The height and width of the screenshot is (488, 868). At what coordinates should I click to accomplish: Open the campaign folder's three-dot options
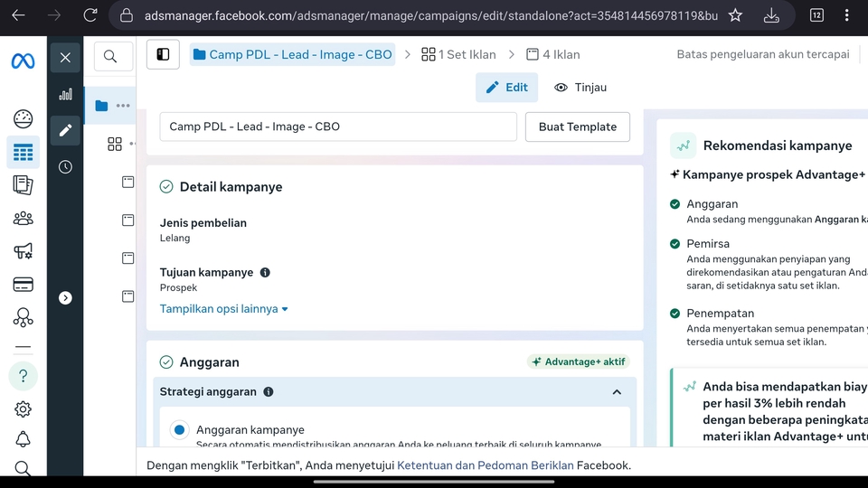coord(123,105)
